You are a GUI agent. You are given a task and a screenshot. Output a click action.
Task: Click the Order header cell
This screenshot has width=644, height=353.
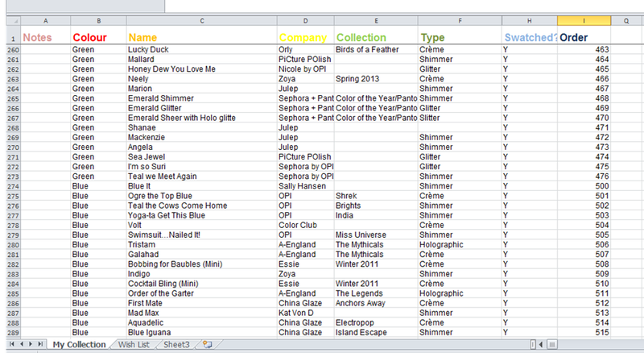point(584,35)
